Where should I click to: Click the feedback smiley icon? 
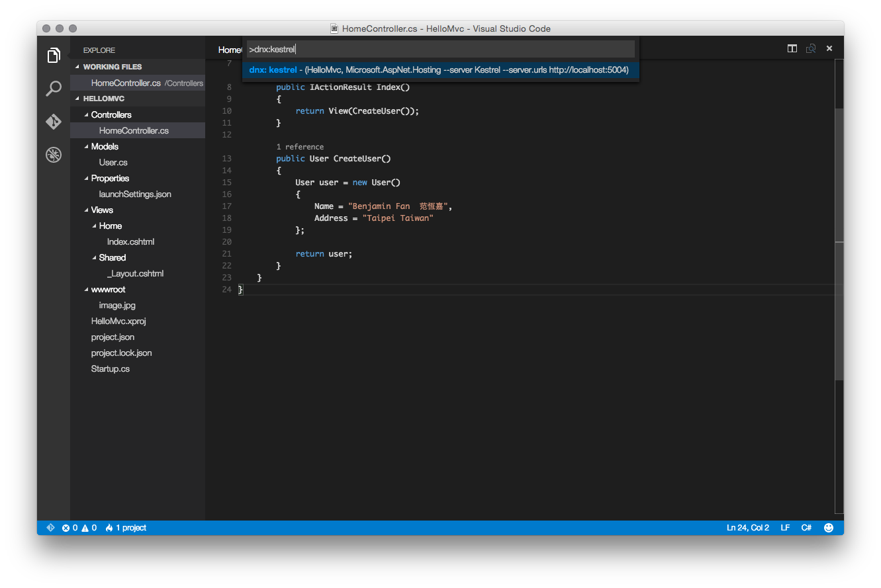[x=828, y=528]
